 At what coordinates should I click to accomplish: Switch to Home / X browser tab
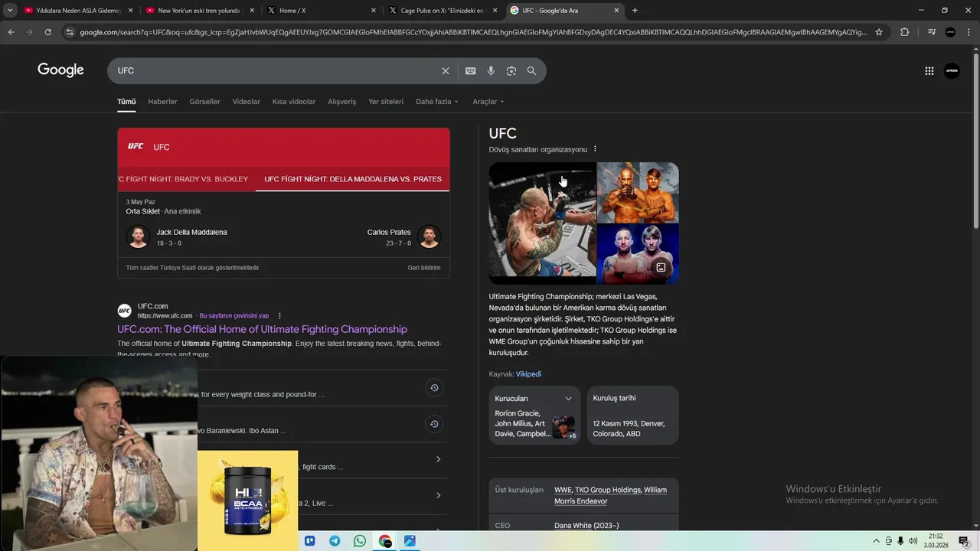(x=322, y=11)
